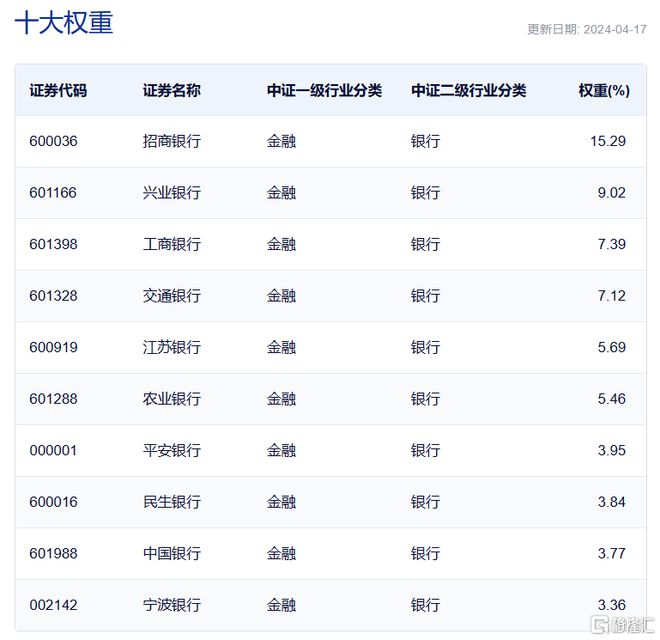Click the 格隆汇 watermark logo icon
660x640 pixels.
[600, 624]
